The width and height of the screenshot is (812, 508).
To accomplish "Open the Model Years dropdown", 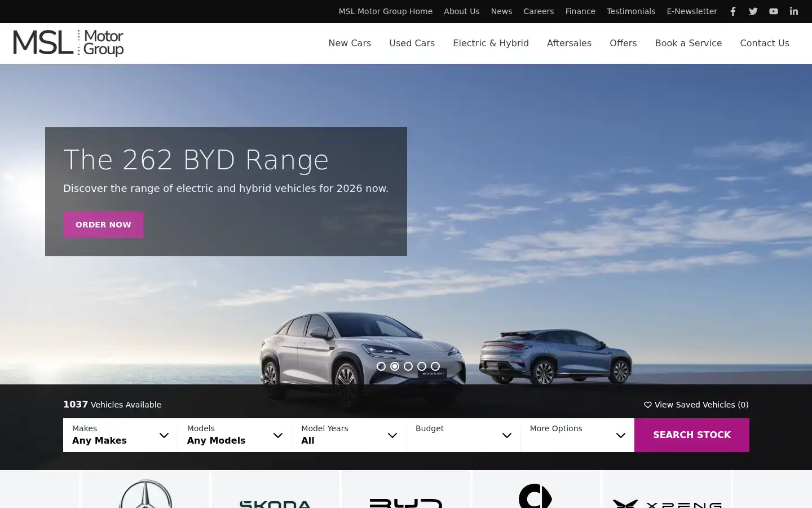I will click(x=349, y=435).
